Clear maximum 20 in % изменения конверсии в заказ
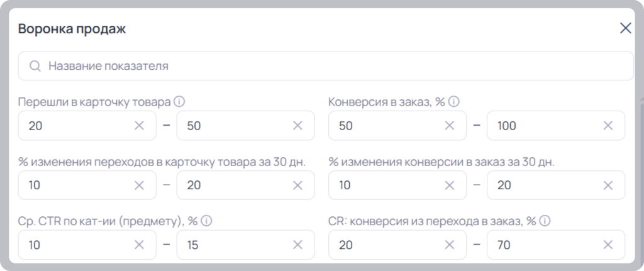Viewport: 644px width, 271px height. coord(608,185)
